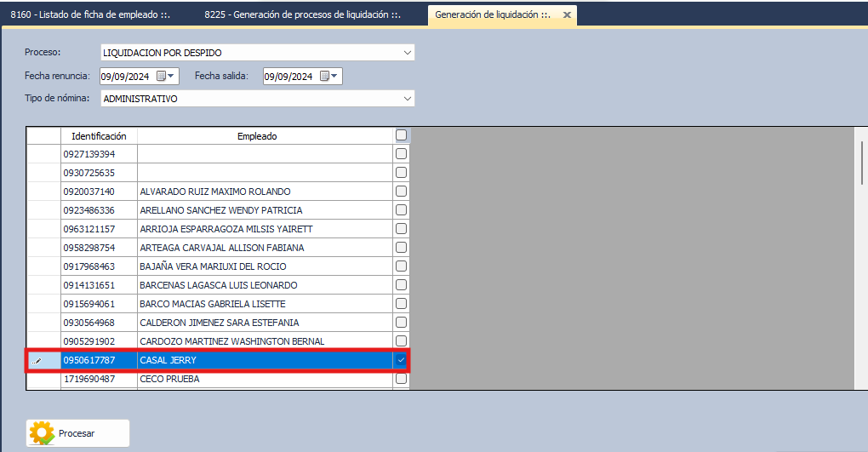The image size is (868, 452).
Task: Tick checkbox for BARCO MACIAS GABRIELA LISETTE
Action: click(402, 304)
